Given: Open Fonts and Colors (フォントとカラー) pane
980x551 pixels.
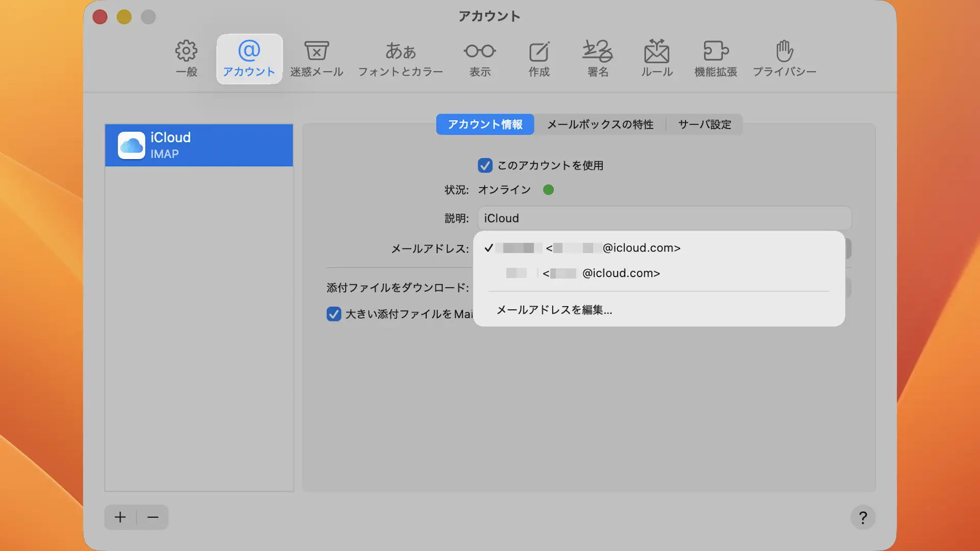Looking at the screenshot, I should pos(400,58).
